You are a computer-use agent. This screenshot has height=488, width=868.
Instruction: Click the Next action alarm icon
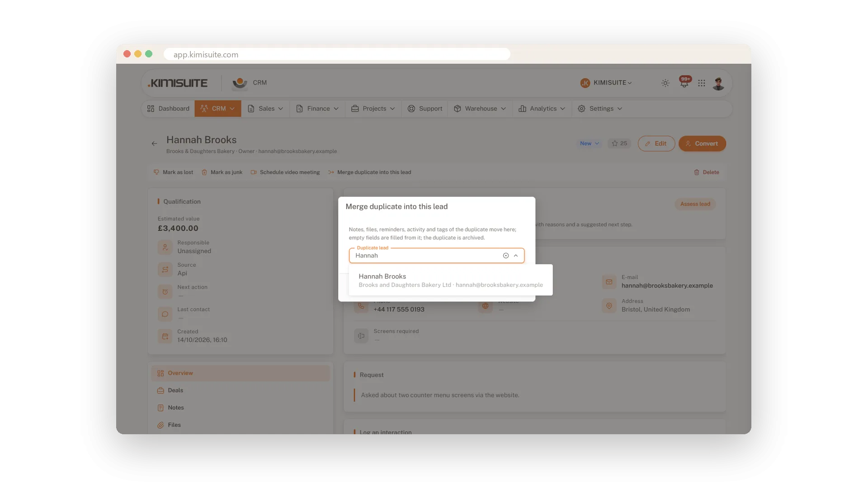tap(165, 291)
